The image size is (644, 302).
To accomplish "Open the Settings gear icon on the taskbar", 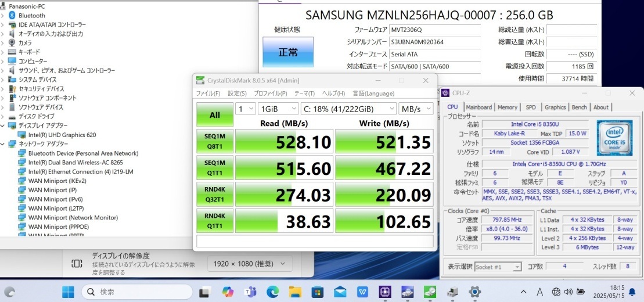I will 475,292.
